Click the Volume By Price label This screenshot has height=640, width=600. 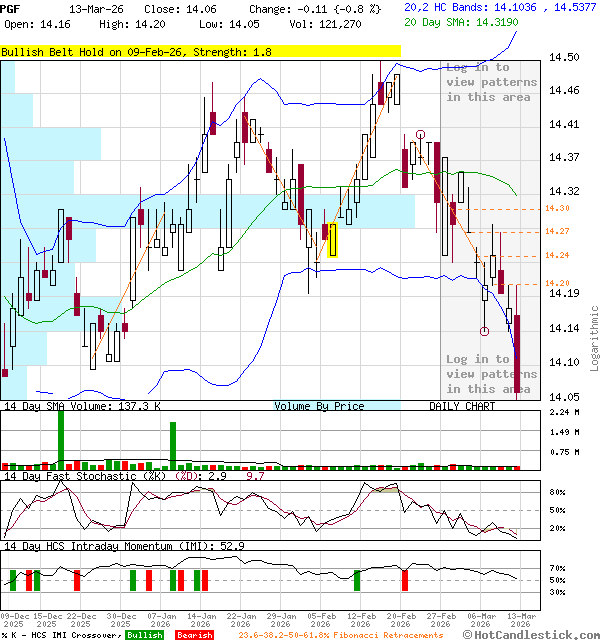319,406
